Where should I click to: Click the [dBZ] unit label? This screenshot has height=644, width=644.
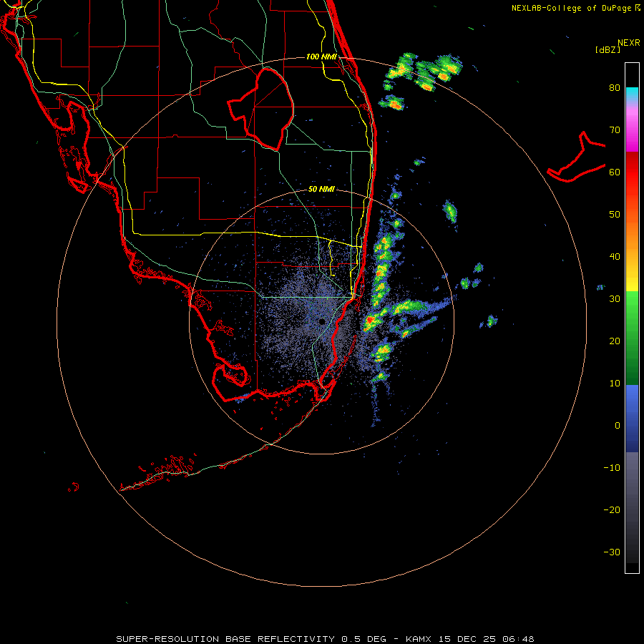pyautogui.click(x=608, y=49)
